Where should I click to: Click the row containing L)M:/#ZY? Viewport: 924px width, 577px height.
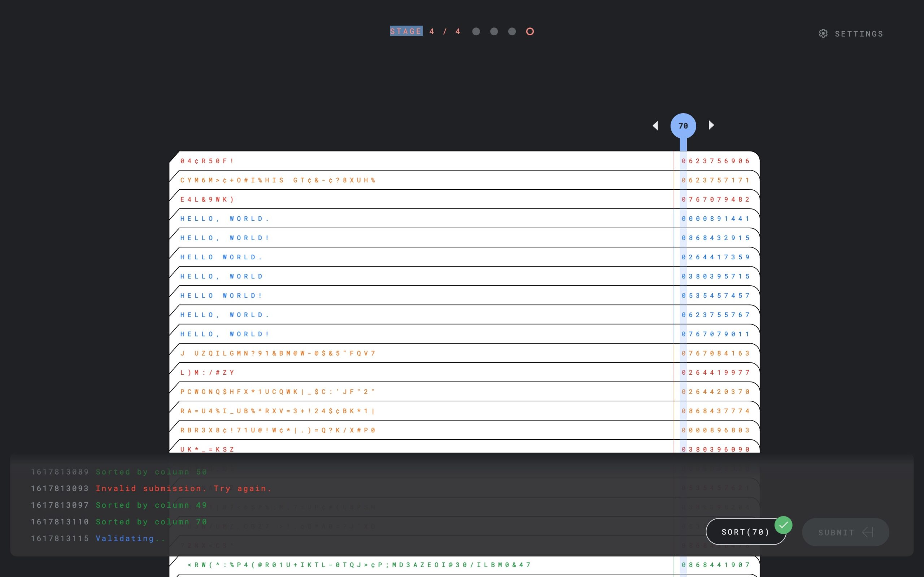pyautogui.click(x=207, y=373)
